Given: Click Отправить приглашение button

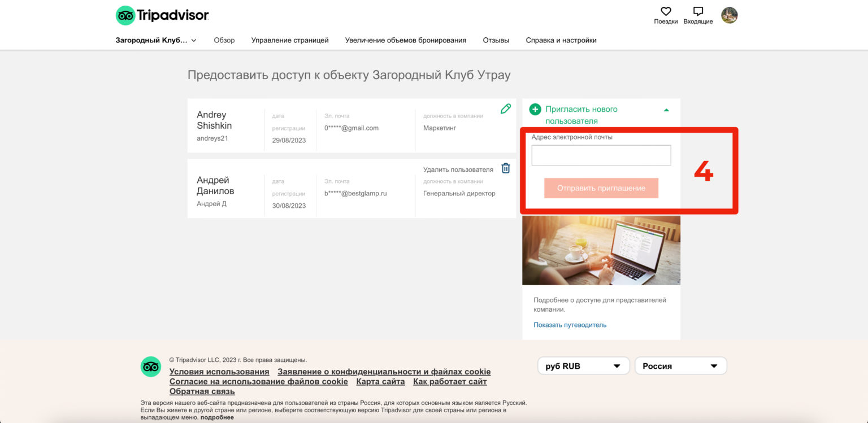Looking at the screenshot, I should (601, 188).
